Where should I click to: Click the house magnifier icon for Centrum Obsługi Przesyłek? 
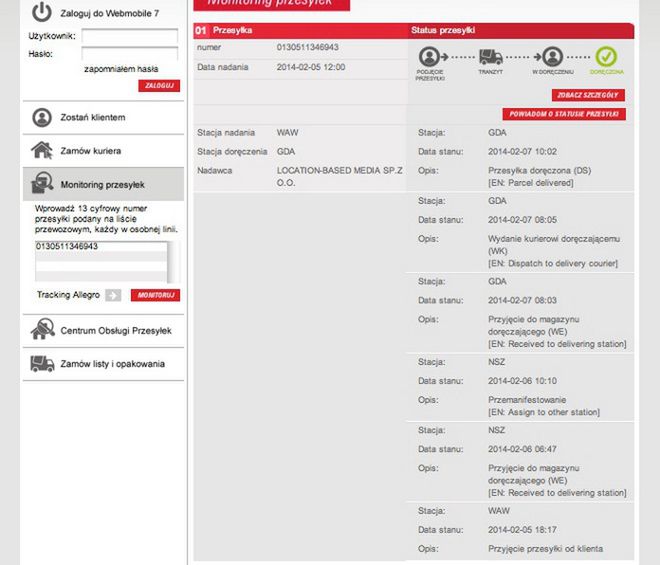[x=43, y=329]
